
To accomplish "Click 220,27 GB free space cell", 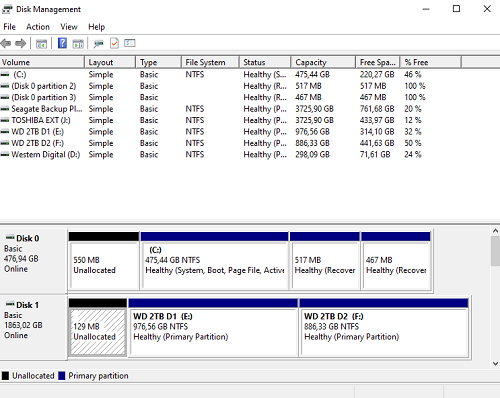I will pos(377,74).
